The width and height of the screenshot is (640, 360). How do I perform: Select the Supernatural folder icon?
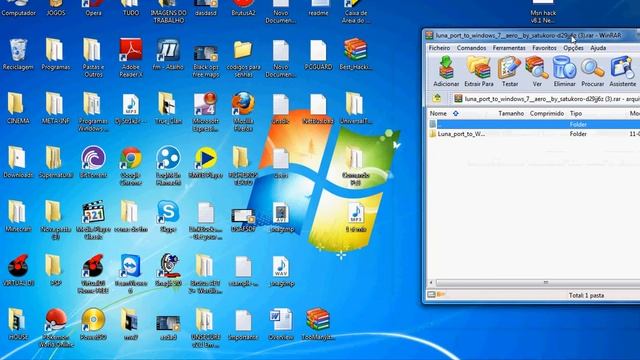coord(56,162)
